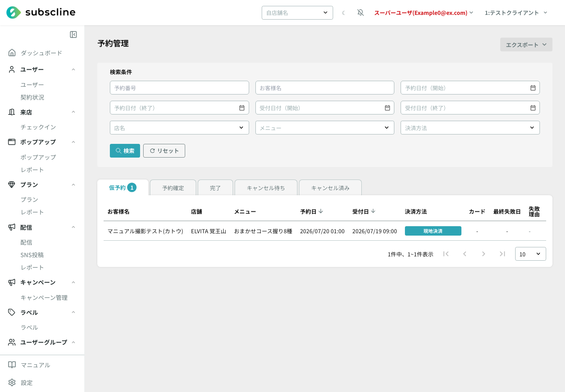This screenshot has width=565, height=392.
Task: Click the 配信 megaphone icon
Action: click(12, 227)
